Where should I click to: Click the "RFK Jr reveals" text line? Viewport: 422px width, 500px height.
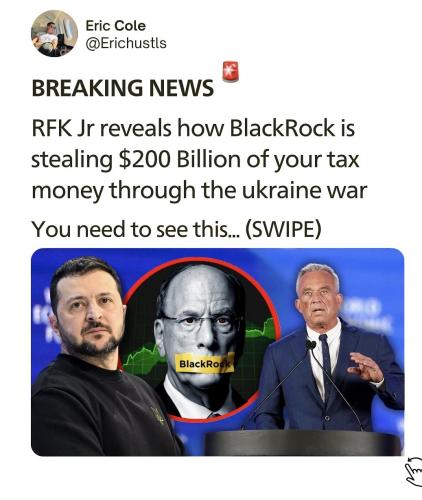[x=103, y=128]
